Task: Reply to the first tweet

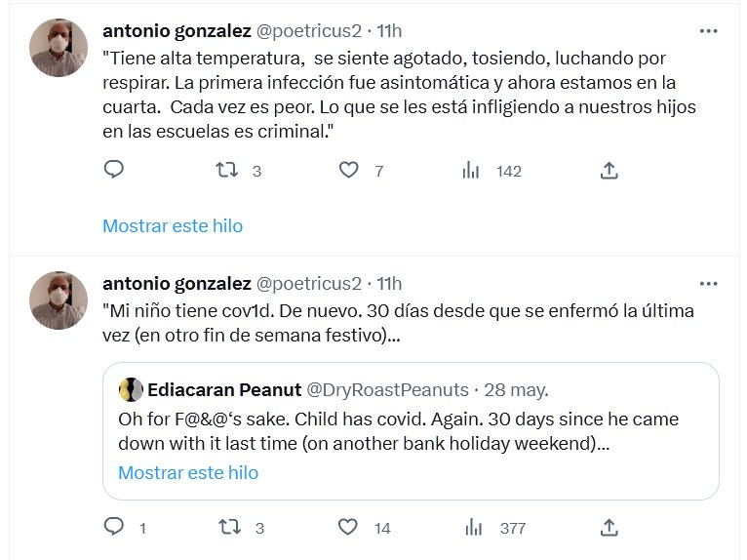Action: pos(113,171)
